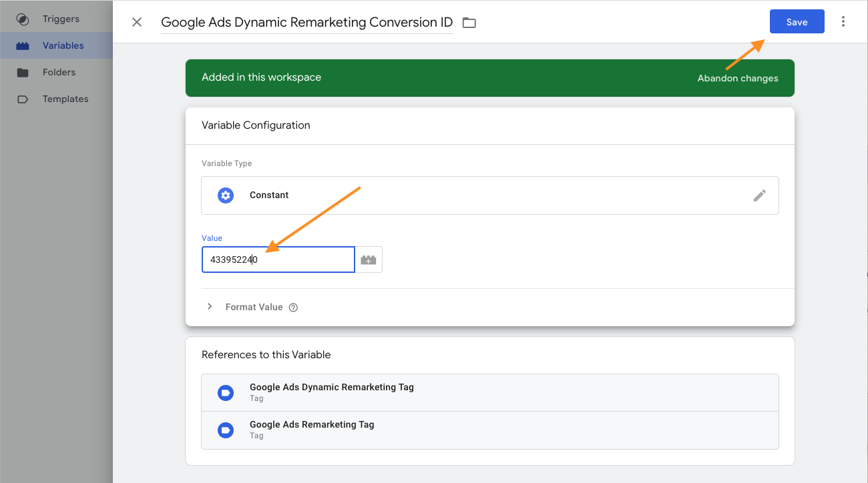Open Google Ads Remarketing Tag reference
868x483 pixels.
pyautogui.click(x=490, y=430)
